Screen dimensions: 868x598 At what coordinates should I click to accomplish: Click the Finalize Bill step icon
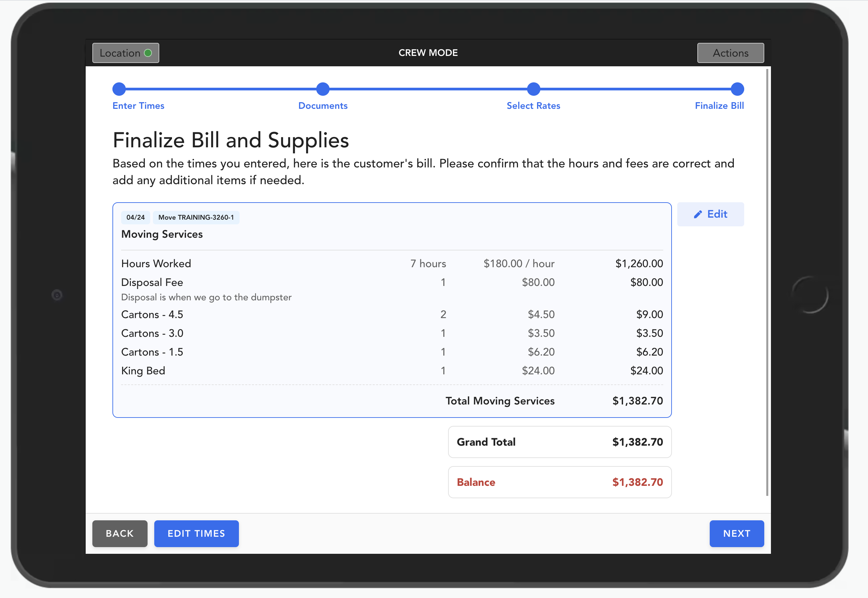[737, 88]
